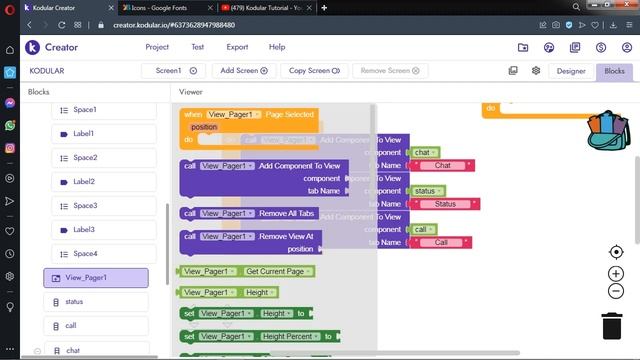Open the dollar monetization icon in header
The height and width of the screenshot is (360, 640).
click(601, 47)
